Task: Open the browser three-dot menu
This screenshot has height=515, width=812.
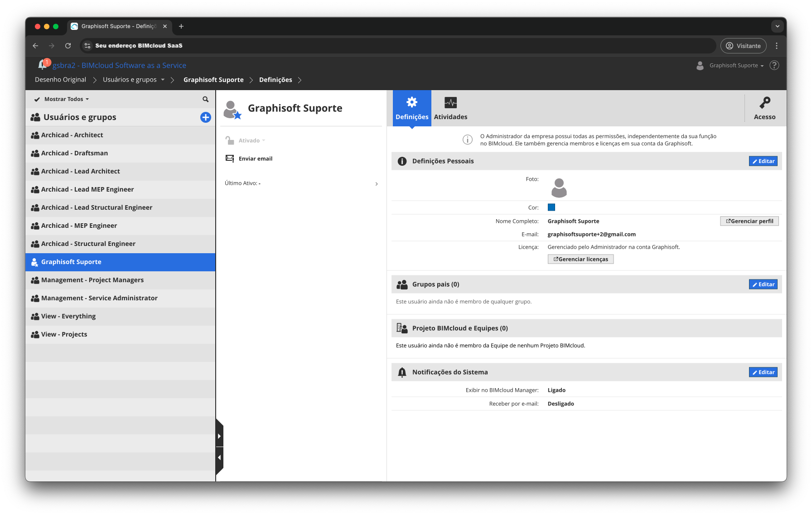Action: [x=777, y=46]
